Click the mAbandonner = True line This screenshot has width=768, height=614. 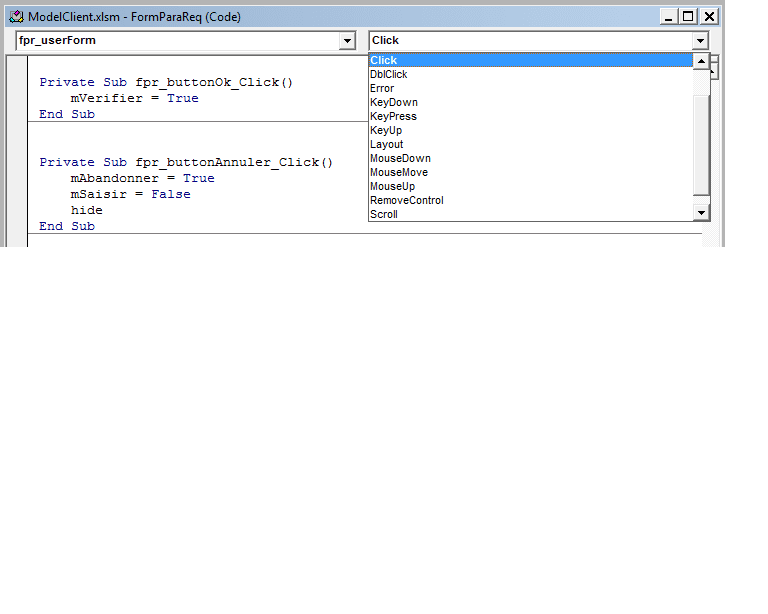click(x=143, y=178)
